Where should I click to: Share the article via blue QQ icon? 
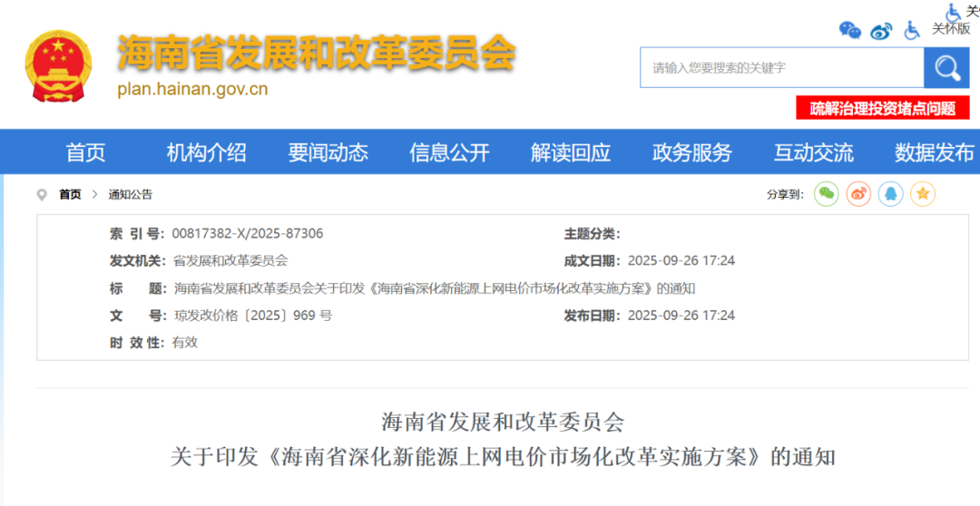[x=891, y=193]
